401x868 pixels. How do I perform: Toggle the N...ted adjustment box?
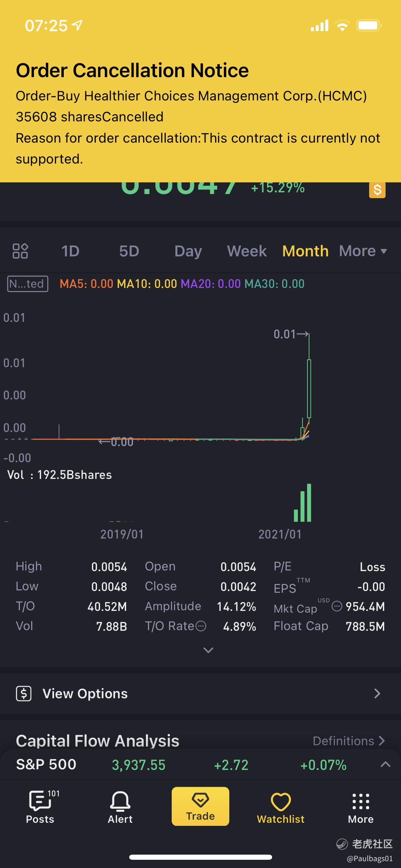tap(28, 284)
